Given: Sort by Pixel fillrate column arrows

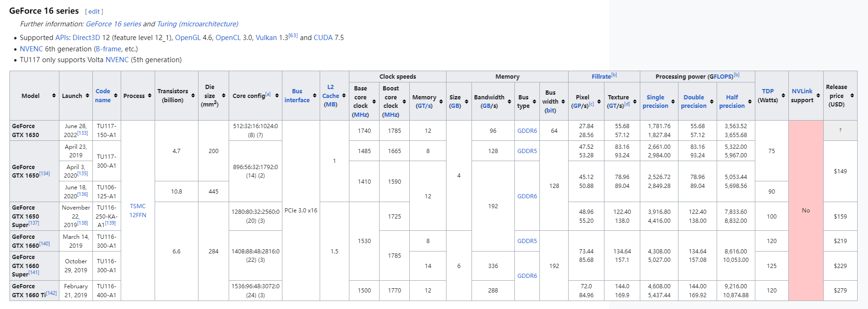Looking at the screenshot, I should click(599, 102).
